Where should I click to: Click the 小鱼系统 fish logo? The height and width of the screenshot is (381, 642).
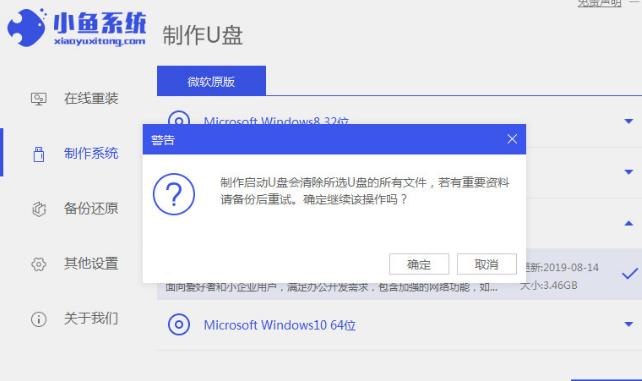[27, 28]
